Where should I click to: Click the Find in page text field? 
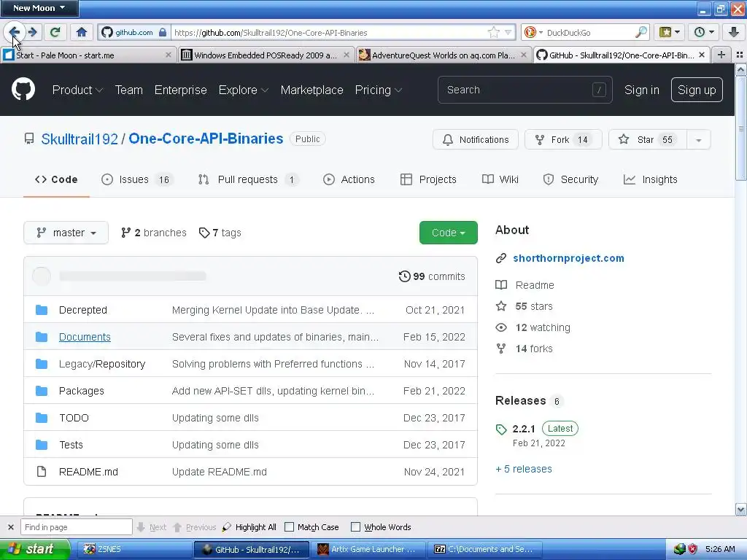[76, 527]
